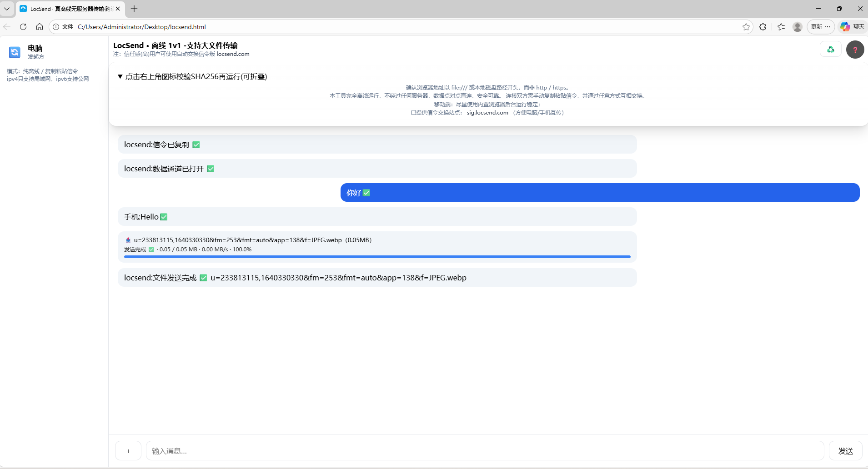Image resolution: width=868 pixels, height=469 pixels.
Task: Open the browser extensions puzzle icon
Action: click(763, 27)
